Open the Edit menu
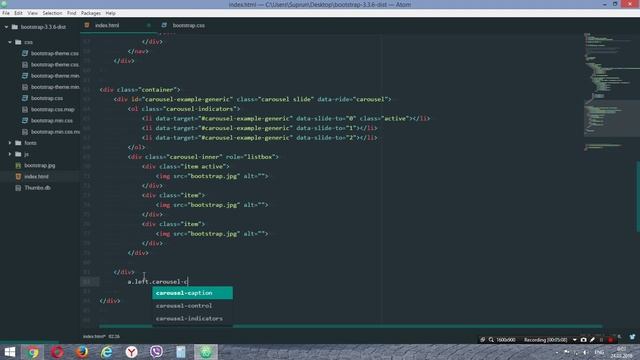 [18, 13]
